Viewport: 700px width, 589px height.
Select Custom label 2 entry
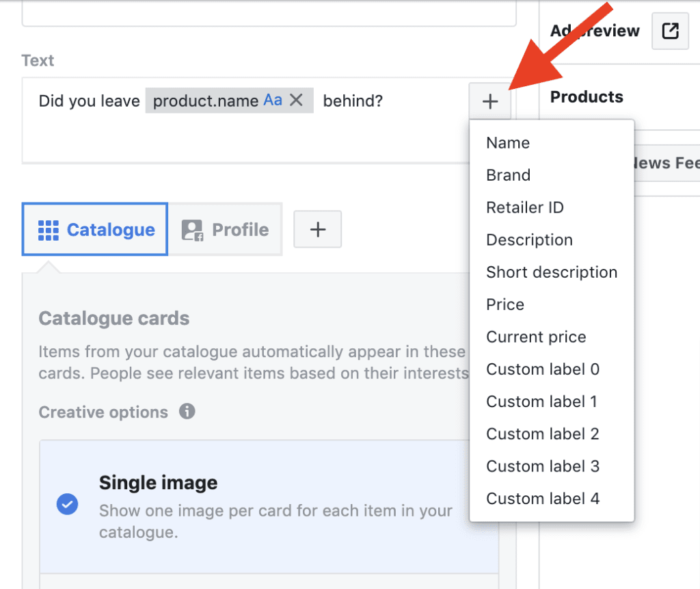pos(543,434)
